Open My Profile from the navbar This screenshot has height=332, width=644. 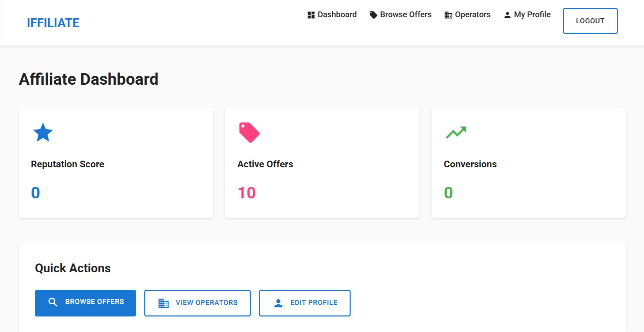(x=527, y=15)
